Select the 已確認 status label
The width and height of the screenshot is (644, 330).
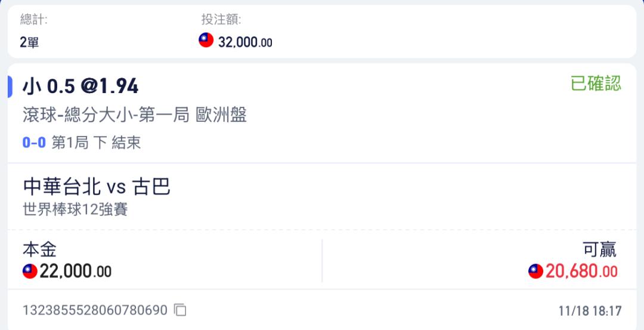pos(596,84)
